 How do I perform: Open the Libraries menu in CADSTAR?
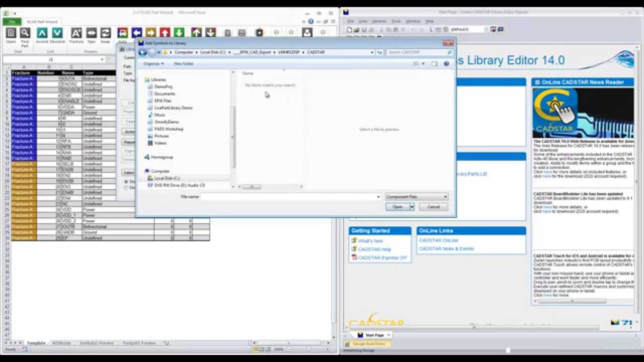(379, 21)
